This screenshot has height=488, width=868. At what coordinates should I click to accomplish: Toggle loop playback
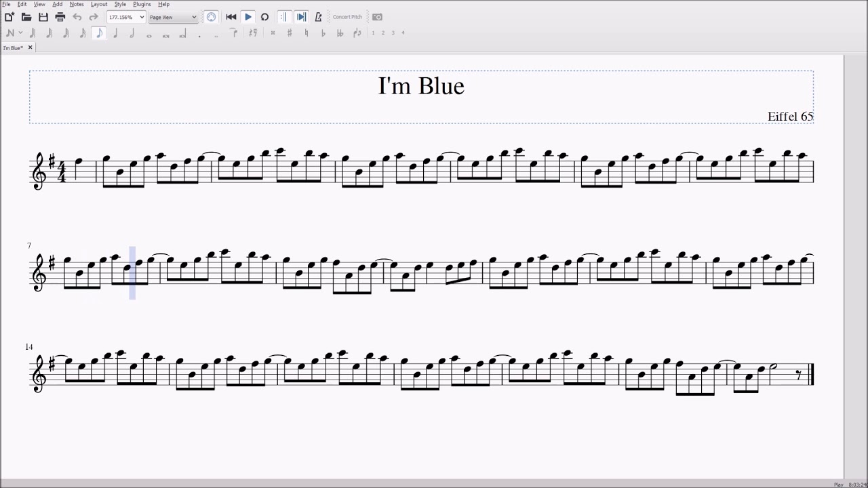(264, 17)
